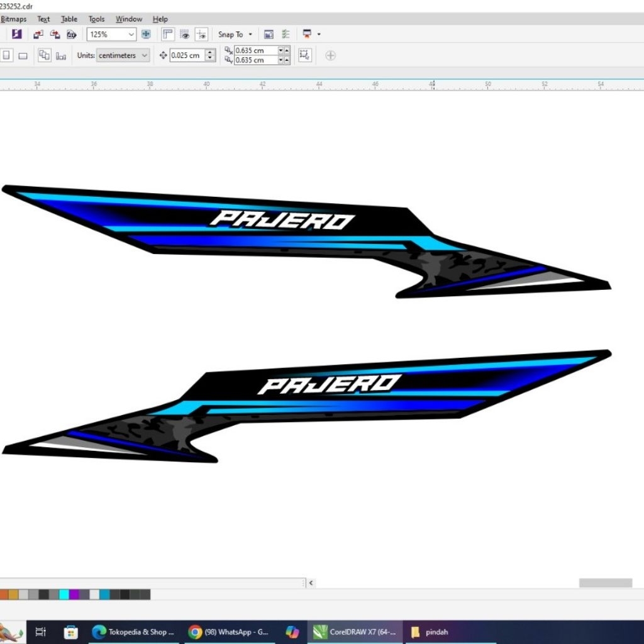Open the Units centimeters dropdown
The image size is (644, 644).
point(123,55)
